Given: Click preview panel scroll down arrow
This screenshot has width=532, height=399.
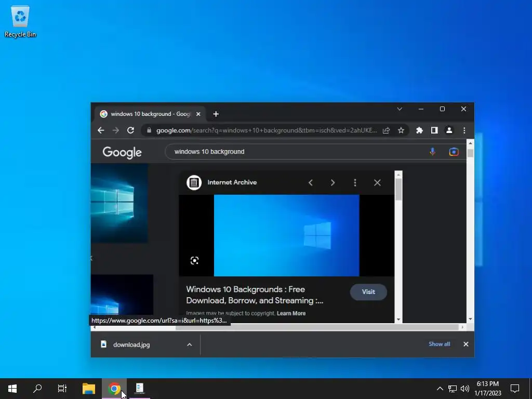Looking at the screenshot, I should click(398, 320).
